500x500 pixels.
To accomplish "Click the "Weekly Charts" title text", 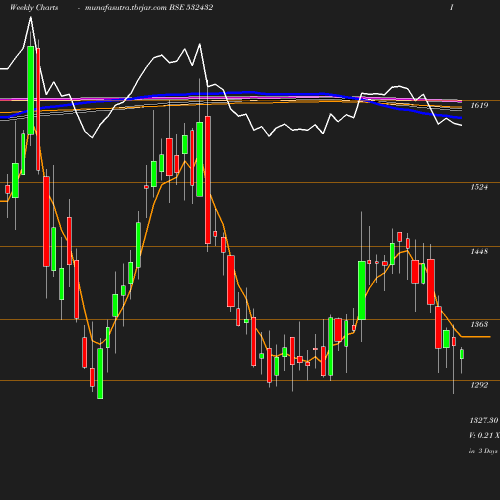I will coord(34,7).
